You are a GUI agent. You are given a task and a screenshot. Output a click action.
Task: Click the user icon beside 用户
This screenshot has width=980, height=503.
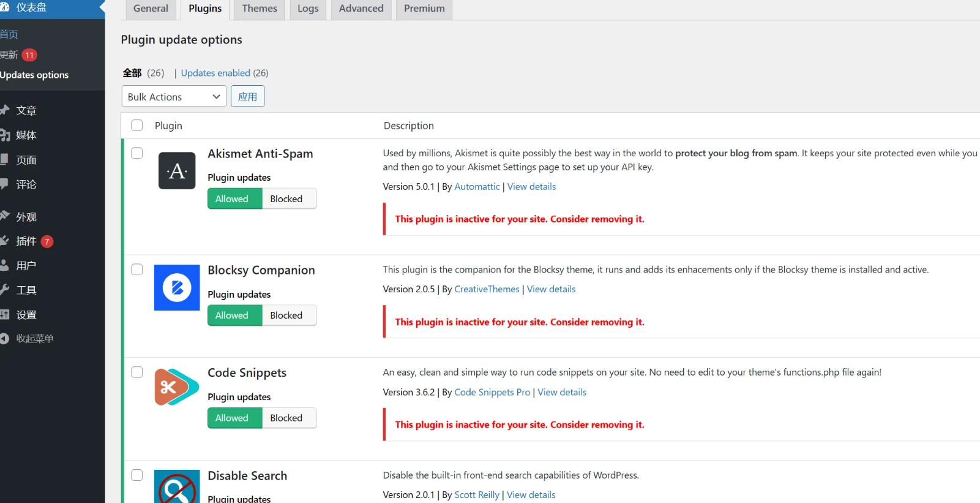point(4,265)
